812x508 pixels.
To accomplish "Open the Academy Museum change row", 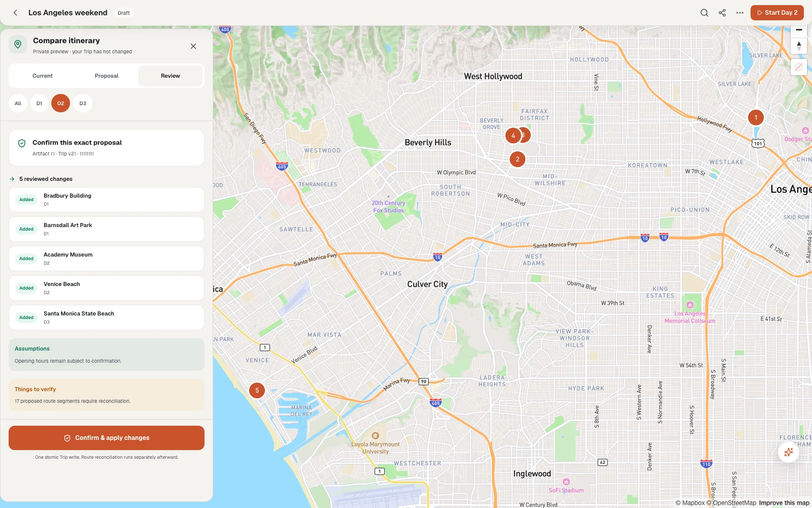I will [107, 259].
